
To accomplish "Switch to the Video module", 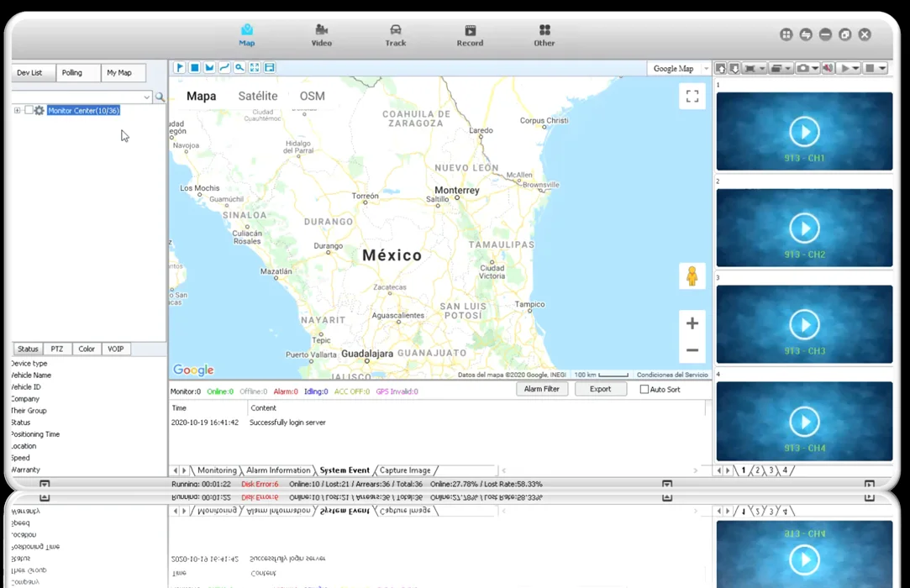I will [322, 35].
